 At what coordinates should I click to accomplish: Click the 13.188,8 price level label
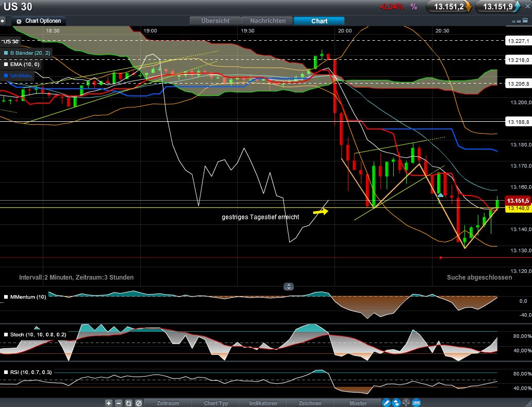[x=518, y=122]
